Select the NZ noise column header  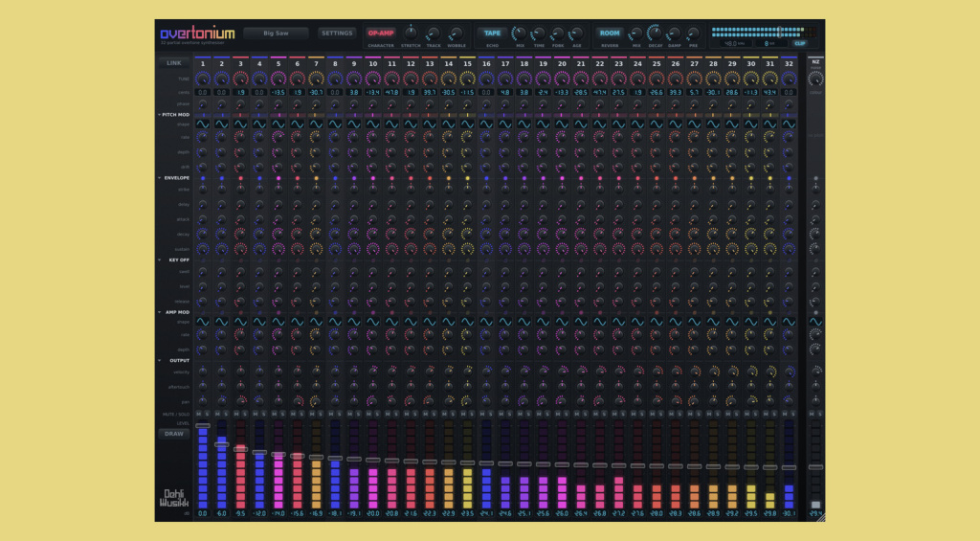click(x=815, y=62)
